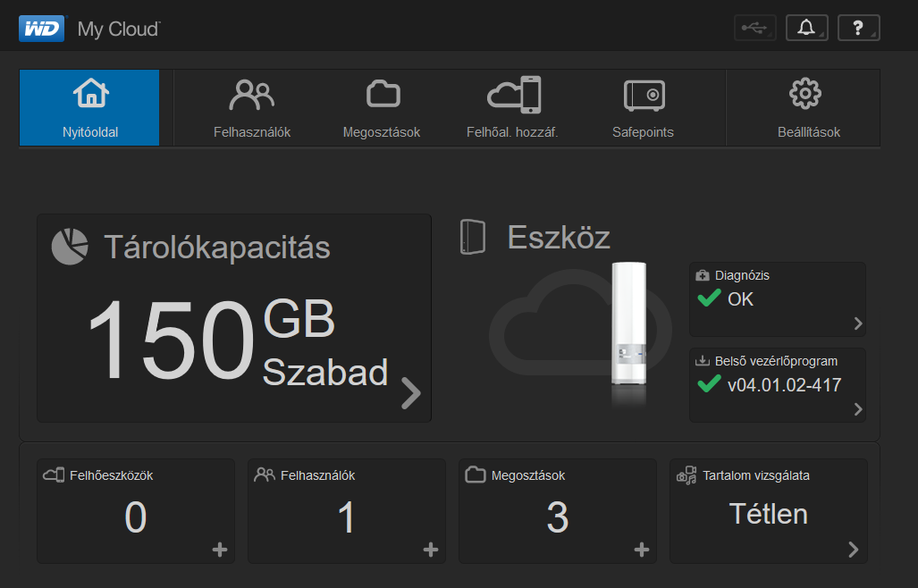This screenshot has width=918, height=588.
Task: Click the Eszköz device outline icon
Action: (473, 237)
